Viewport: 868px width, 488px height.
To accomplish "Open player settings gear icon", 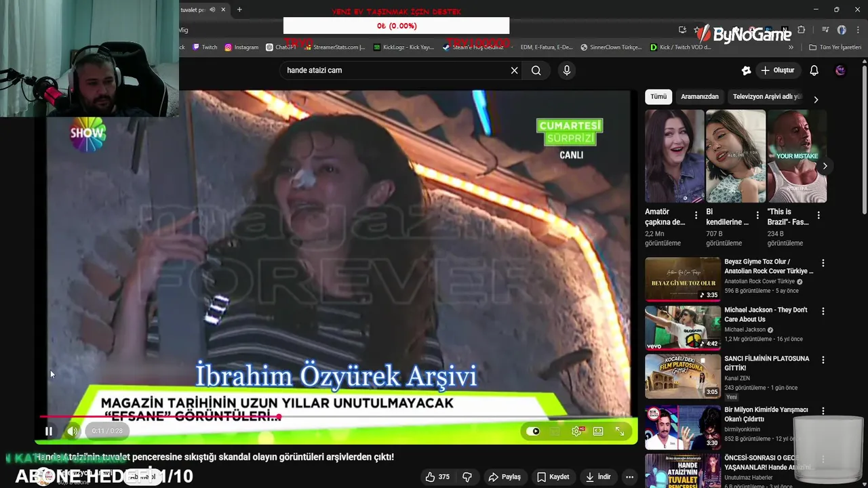I will click(x=576, y=431).
